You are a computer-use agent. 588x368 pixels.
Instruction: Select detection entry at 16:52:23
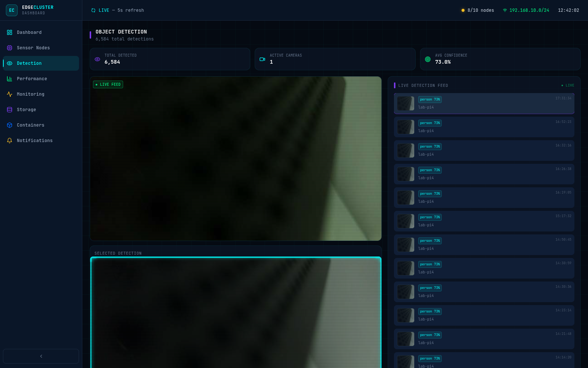click(x=484, y=127)
